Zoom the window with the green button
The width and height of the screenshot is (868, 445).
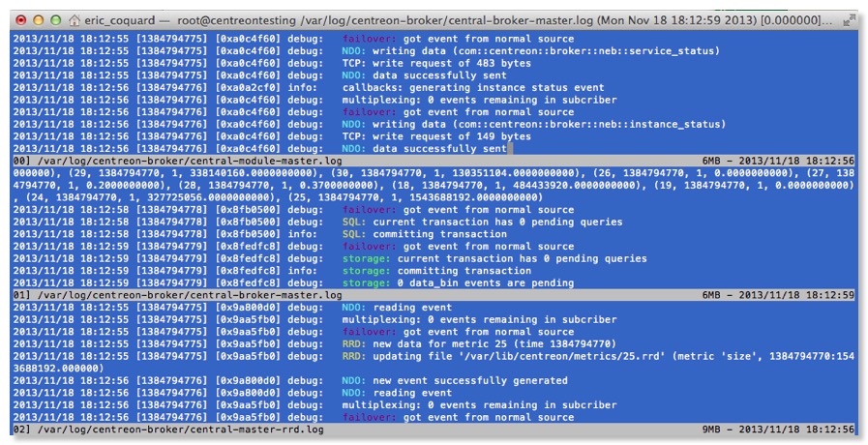55,19
